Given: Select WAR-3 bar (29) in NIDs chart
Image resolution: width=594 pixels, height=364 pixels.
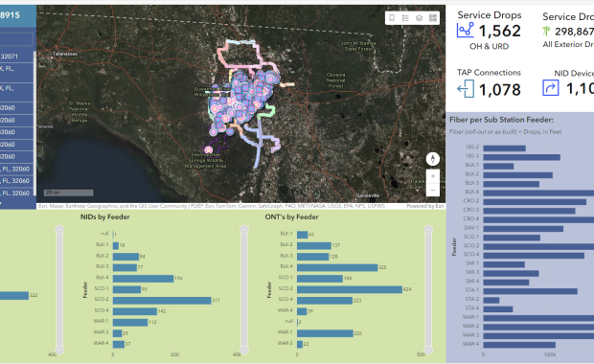Looking at the screenshot, I should tap(118, 333).
